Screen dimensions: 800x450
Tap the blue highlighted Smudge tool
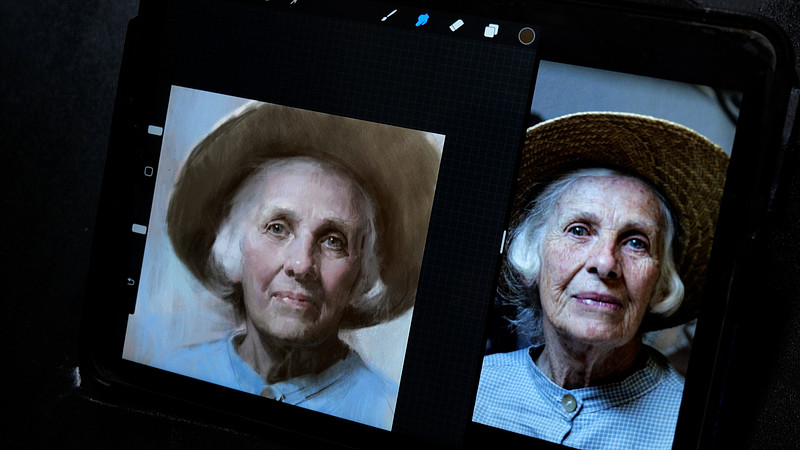[x=422, y=19]
